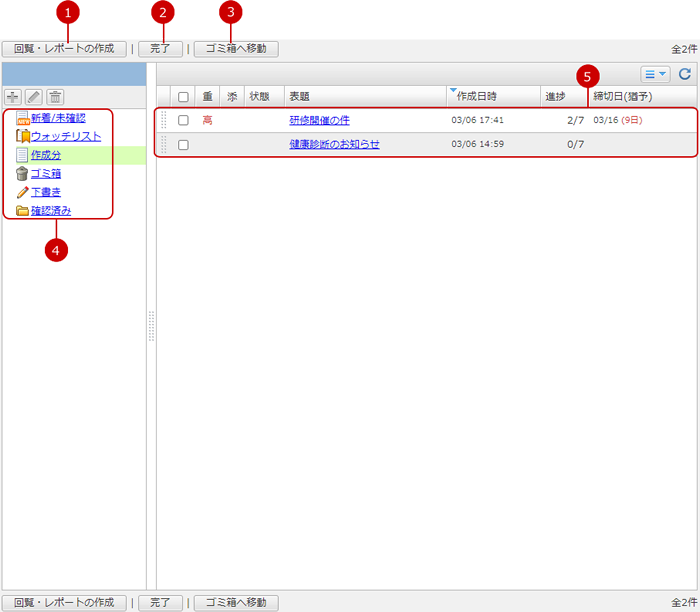
Task: Click the ウォッチリスト folder icon
Action: [22, 137]
